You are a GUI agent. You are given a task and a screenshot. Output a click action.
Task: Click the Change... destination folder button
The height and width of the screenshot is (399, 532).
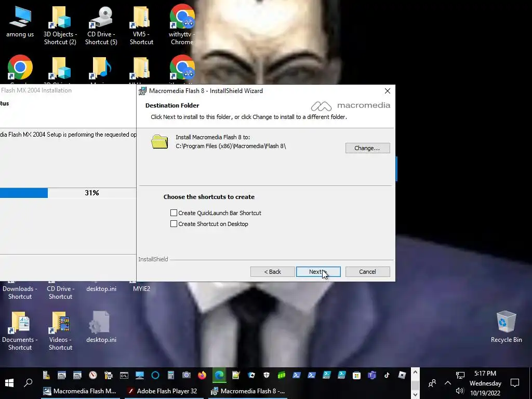point(367,148)
